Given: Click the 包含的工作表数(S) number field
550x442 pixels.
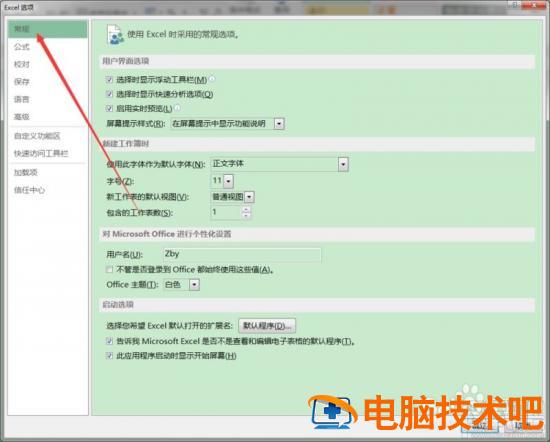Looking at the screenshot, I should [227, 212].
